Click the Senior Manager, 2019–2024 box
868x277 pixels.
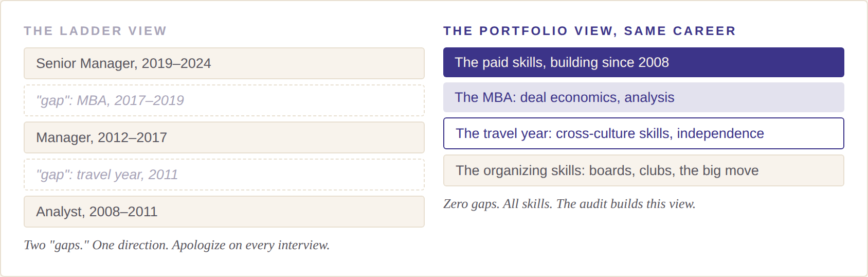(x=224, y=63)
